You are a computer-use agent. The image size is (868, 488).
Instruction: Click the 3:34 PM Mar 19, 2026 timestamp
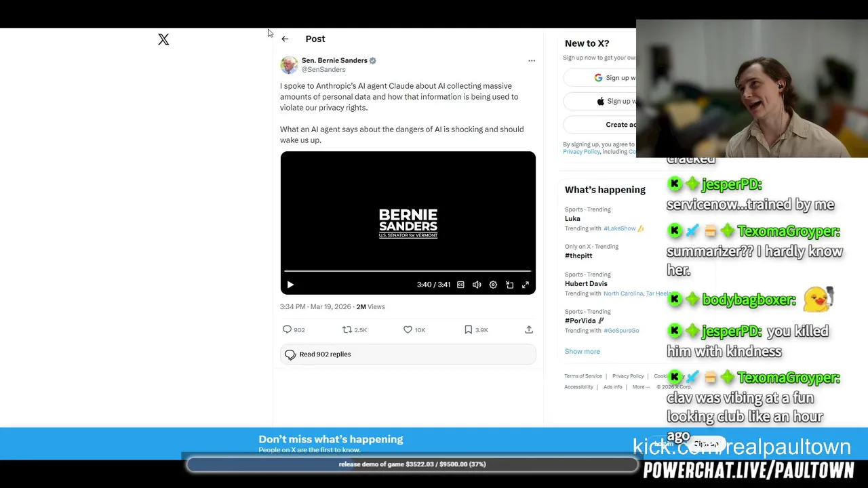click(x=315, y=307)
